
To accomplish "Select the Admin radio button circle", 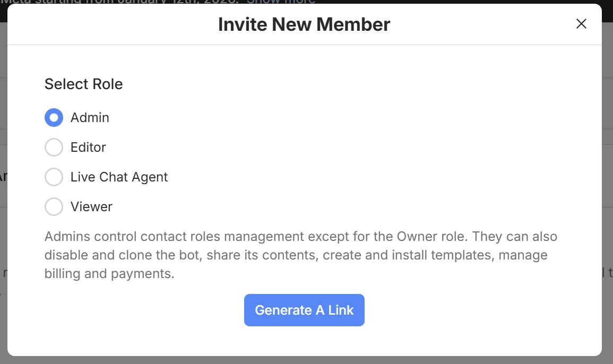I will [x=54, y=117].
